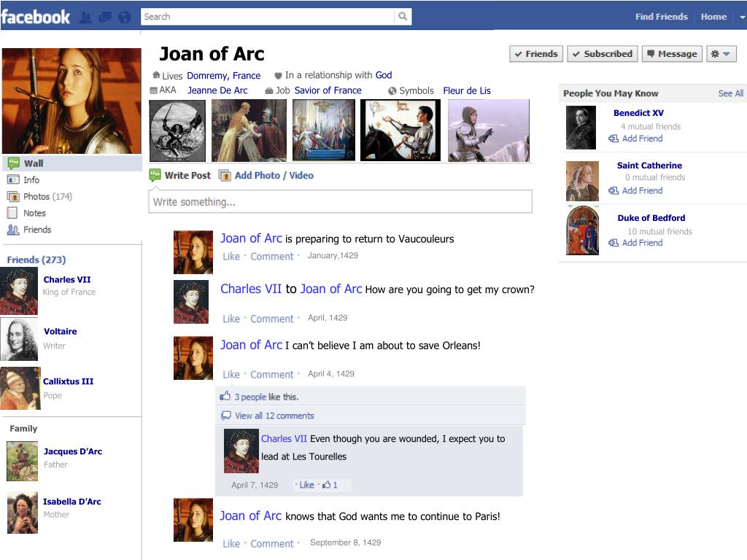
Task: Open Jacques D'Arc profile link
Action: point(73,451)
